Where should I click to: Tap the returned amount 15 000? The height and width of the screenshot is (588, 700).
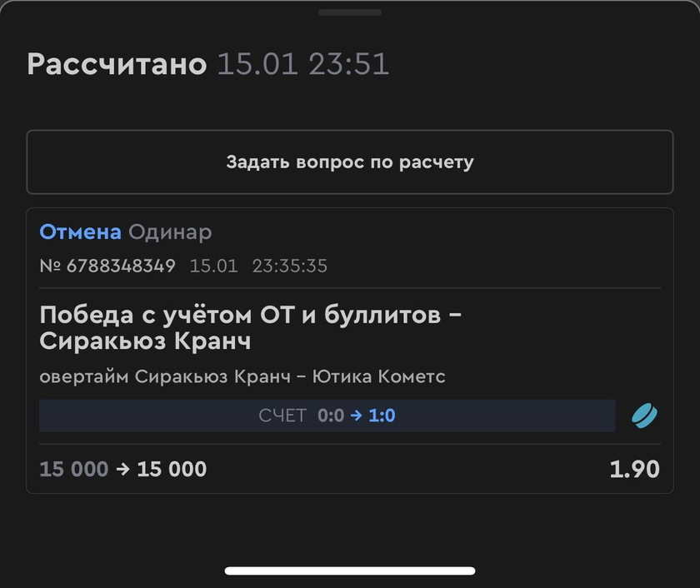172,470
